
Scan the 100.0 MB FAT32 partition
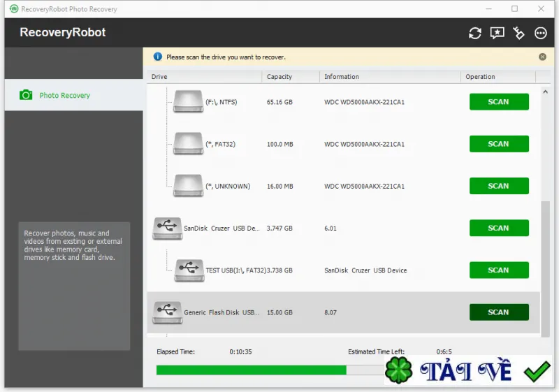point(499,144)
